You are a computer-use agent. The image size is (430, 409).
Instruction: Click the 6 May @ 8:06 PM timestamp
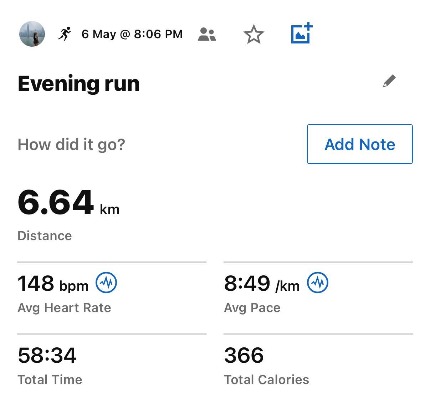132,34
